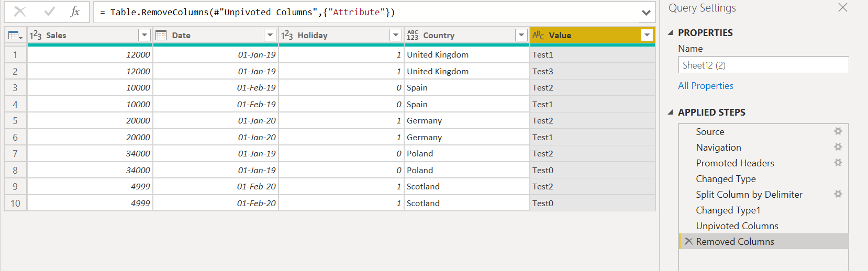Click Test2 value cell in row 9

(593, 186)
